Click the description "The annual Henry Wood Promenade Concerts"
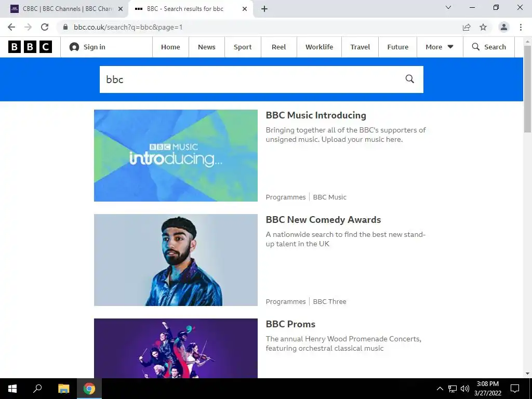This screenshot has width=532, height=399. (343, 344)
